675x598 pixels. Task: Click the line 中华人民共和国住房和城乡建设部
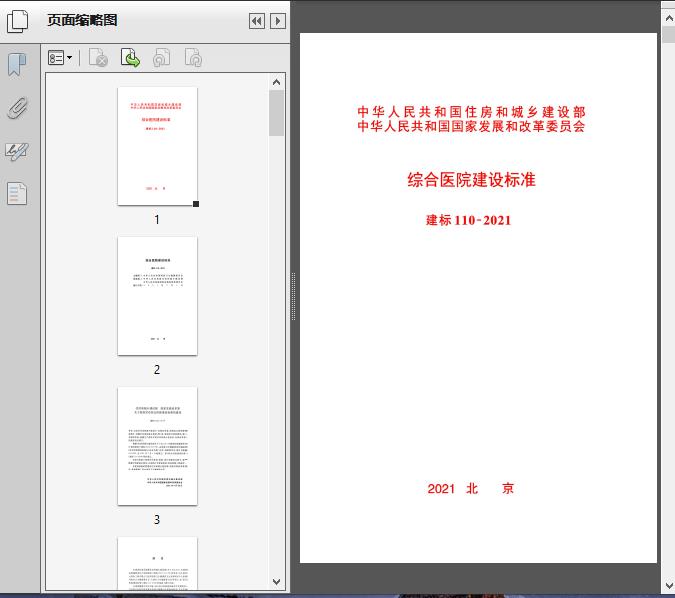click(471, 112)
